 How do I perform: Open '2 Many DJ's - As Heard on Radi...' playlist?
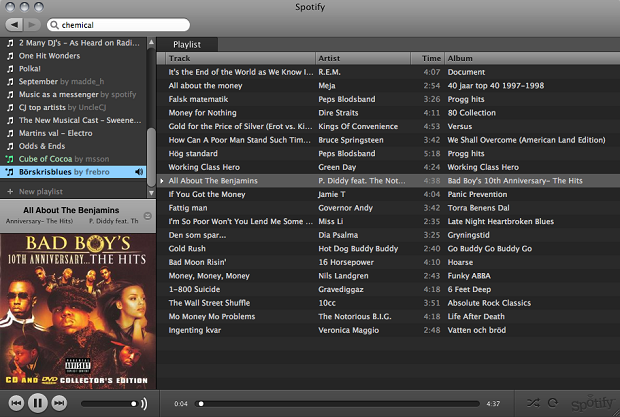click(x=73, y=43)
